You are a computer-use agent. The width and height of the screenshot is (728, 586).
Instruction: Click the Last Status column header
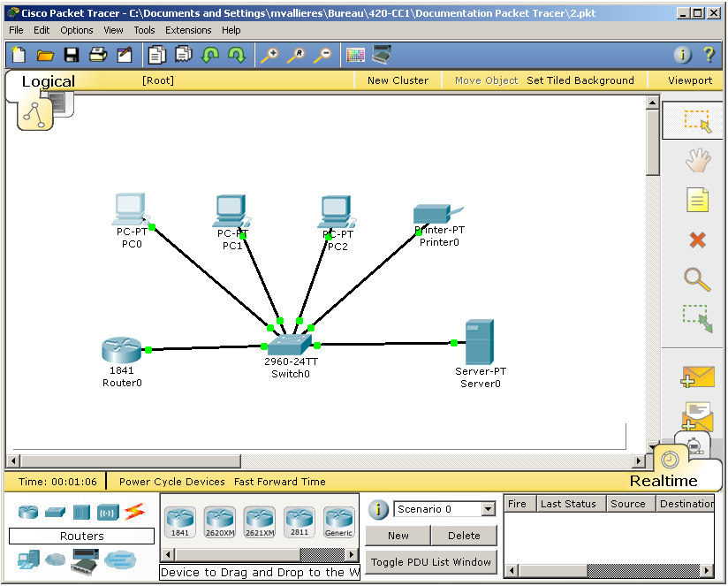pyautogui.click(x=571, y=504)
